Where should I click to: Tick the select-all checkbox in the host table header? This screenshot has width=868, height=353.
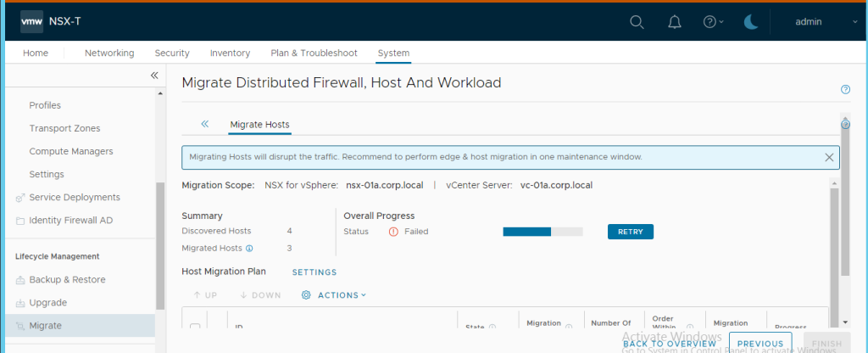pyautogui.click(x=195, y=328)
